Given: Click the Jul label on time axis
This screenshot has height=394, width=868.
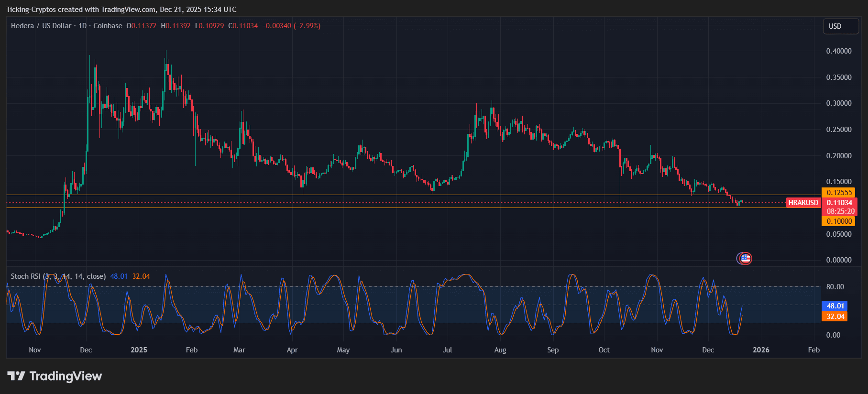Looking at the screenshot, I should pyautogui.click(x=447, y=350).
